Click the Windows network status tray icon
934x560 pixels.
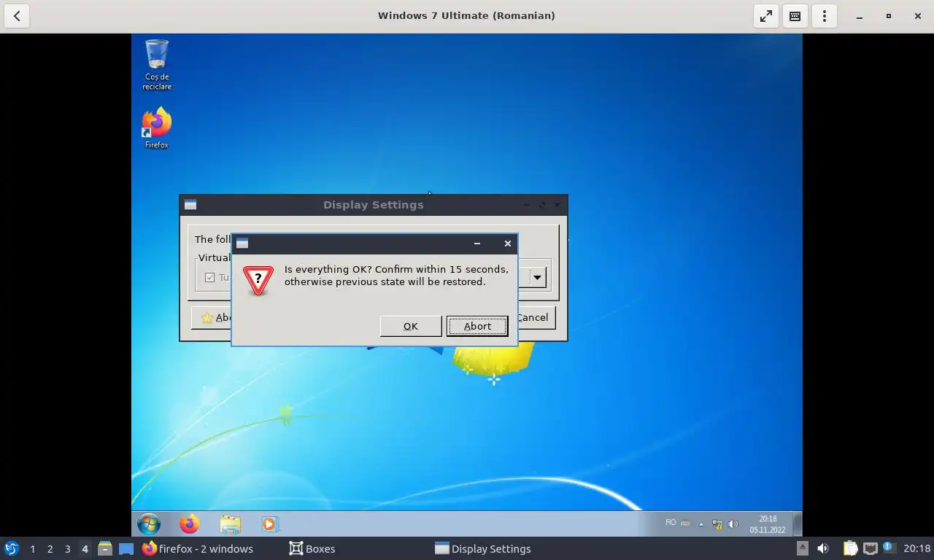[x=717, y=524]
